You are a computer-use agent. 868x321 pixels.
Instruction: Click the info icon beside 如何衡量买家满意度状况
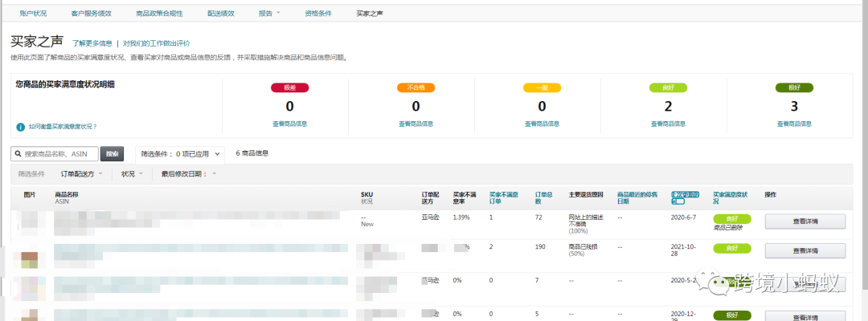pyautogui.click(x=20, y=127)
